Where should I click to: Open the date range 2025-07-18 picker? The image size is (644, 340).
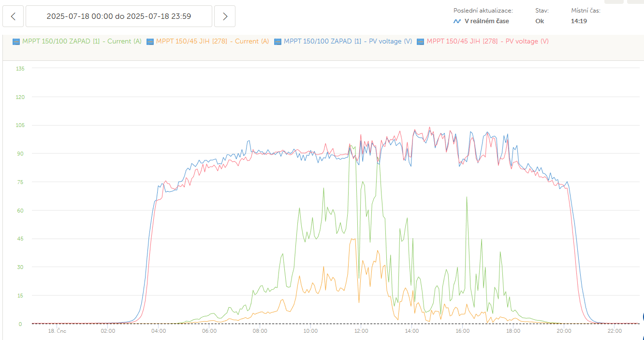pyautogui.click(x=118, y=16)
